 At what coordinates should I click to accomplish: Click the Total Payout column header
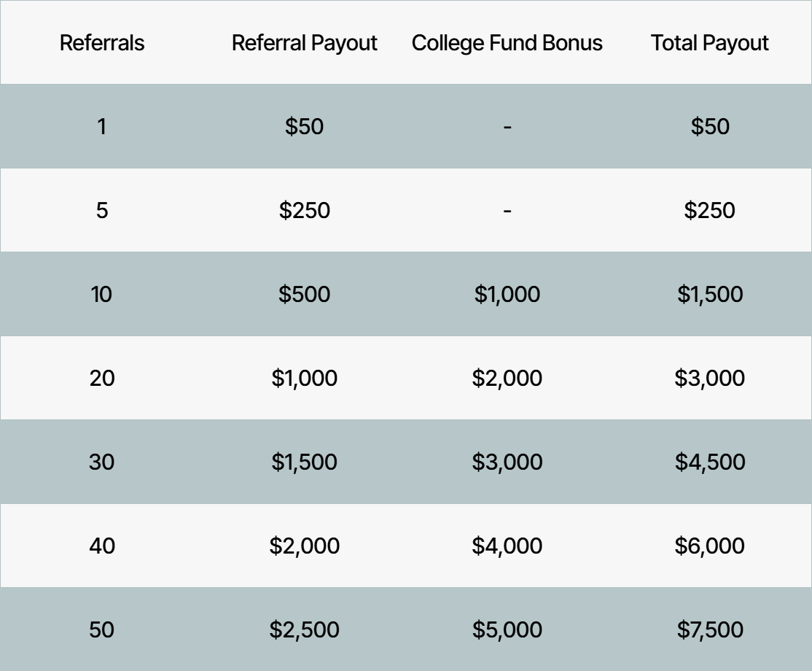(709, 44)
